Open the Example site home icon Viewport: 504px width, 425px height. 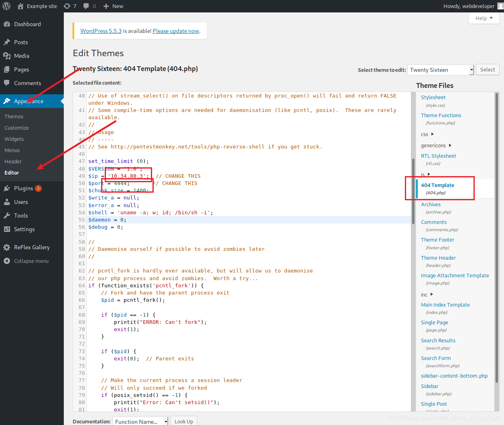point(20,6)
